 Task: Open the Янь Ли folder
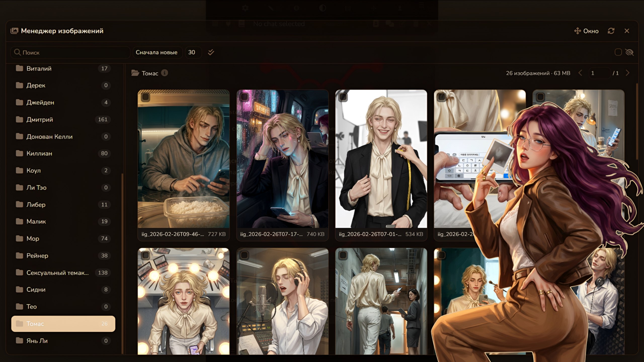63,341
